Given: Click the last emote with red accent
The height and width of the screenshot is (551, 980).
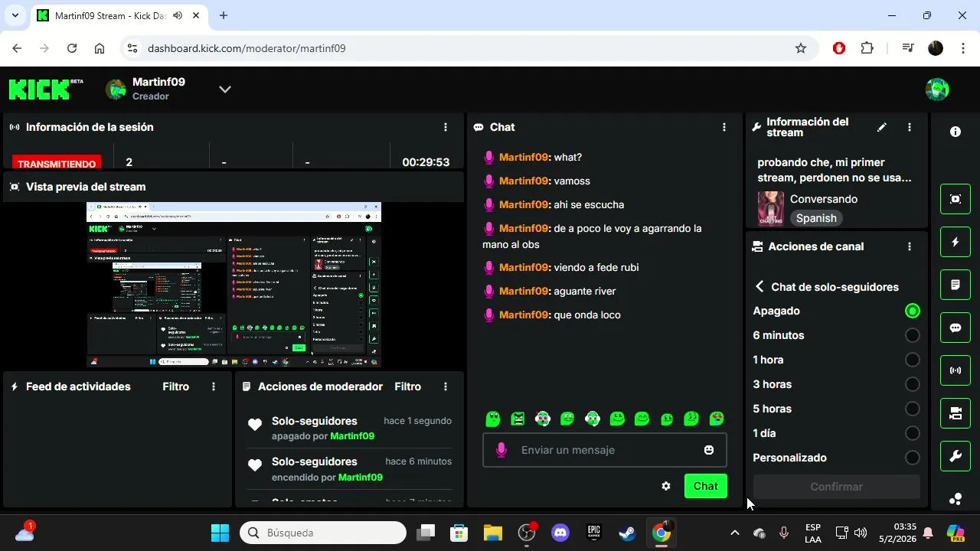Looking at the screenshot, I should [x=717, y=419].
